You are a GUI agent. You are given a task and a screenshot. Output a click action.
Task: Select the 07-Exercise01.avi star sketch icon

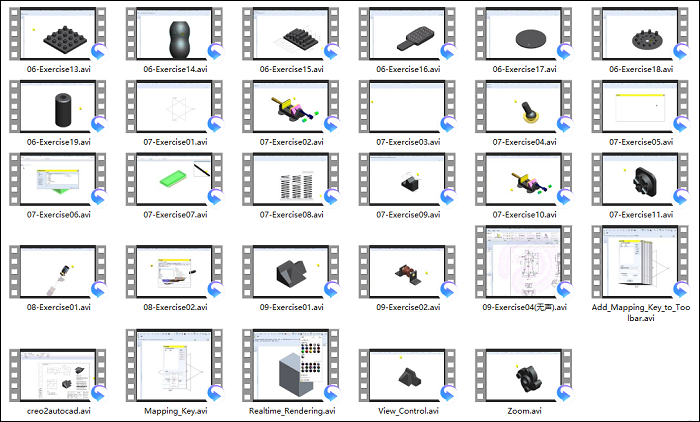coord(175,107)
